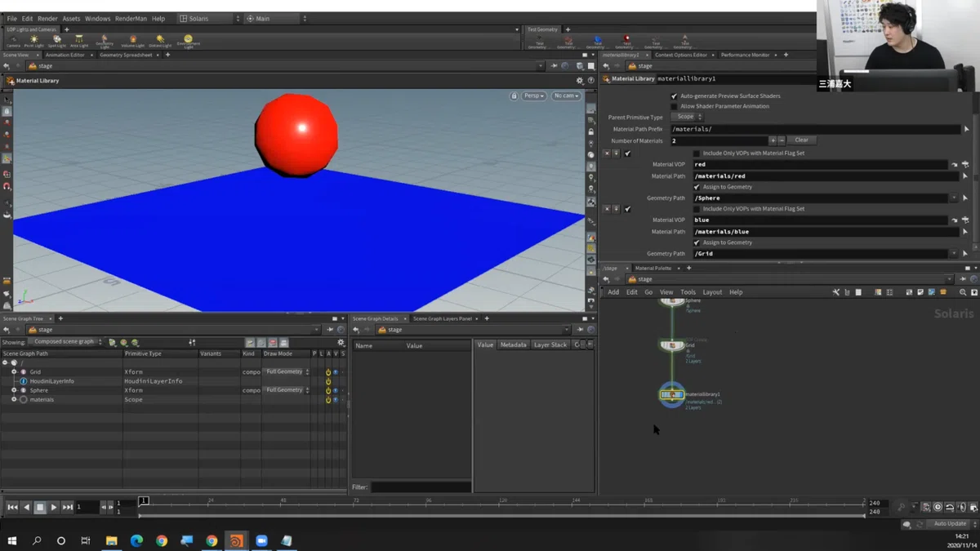
Task: Enable Allow Shader Parameter Animation
Action: coord(675,106)
